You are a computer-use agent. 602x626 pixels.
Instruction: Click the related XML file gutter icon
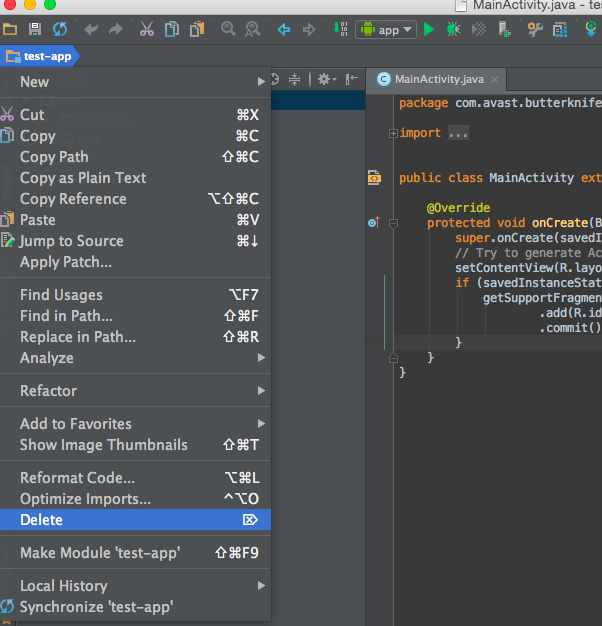coord(374,177)
